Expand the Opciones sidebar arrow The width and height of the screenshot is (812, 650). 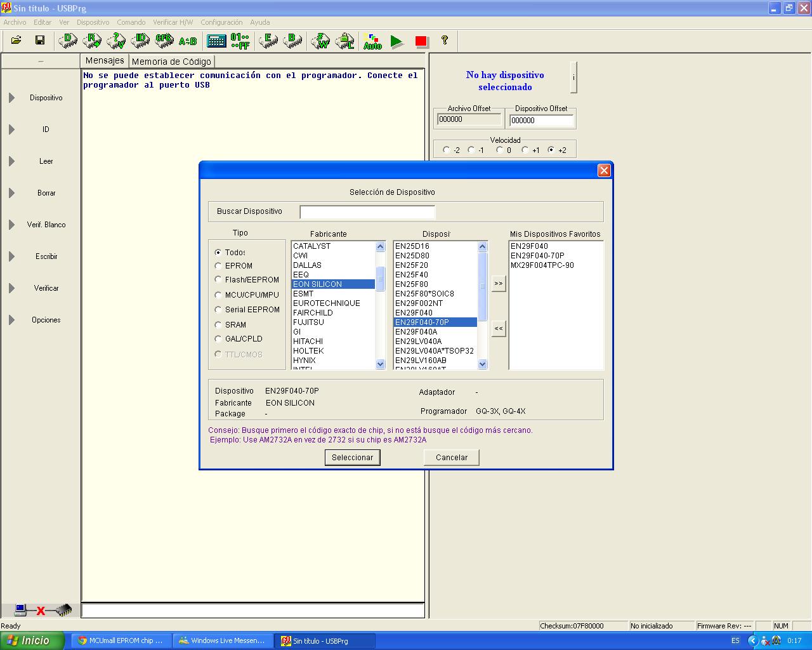11,320
